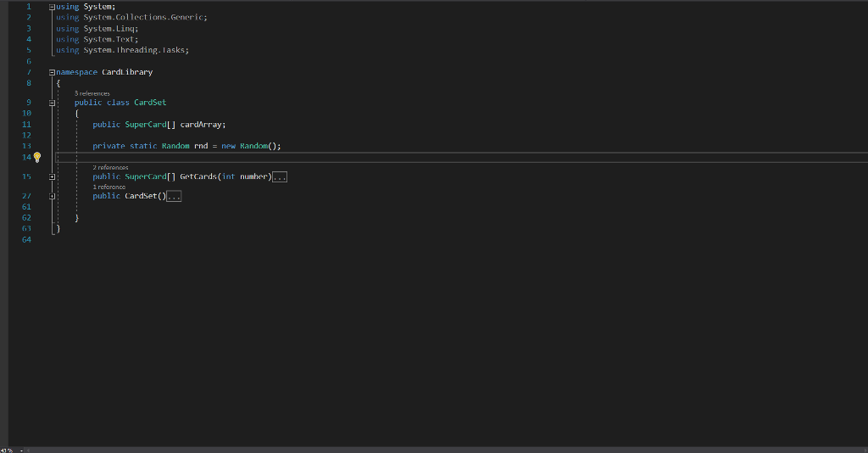Expand collapsed ellipsis box after CardSet()
The width and height of the screenshot is (868, 453).
174,196
